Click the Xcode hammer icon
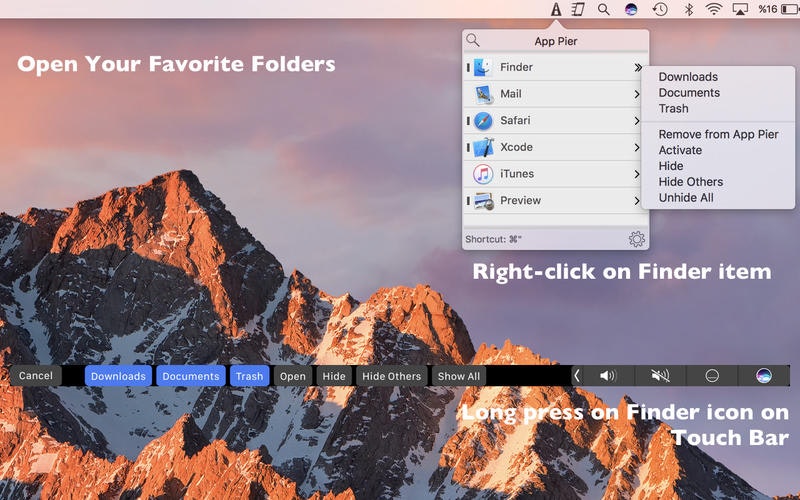The height and width of the screenshot is (500, 800). [x=483, y=147]
